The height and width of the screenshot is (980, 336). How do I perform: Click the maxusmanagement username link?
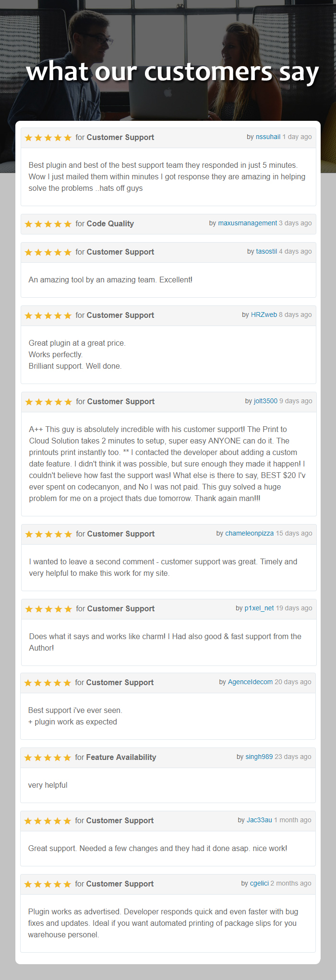coord(247,223)
